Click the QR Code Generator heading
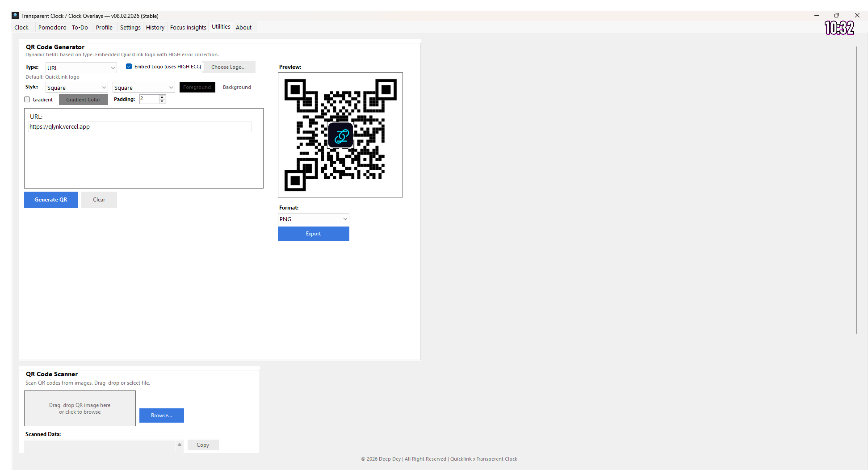The width and height of the screenshot is (868, 470). 55,47
